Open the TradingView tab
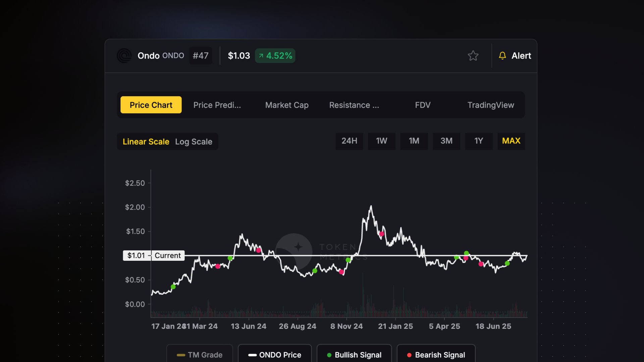Image resolution: width=644 pixels, height=362 pixels. tap(490, 105)
